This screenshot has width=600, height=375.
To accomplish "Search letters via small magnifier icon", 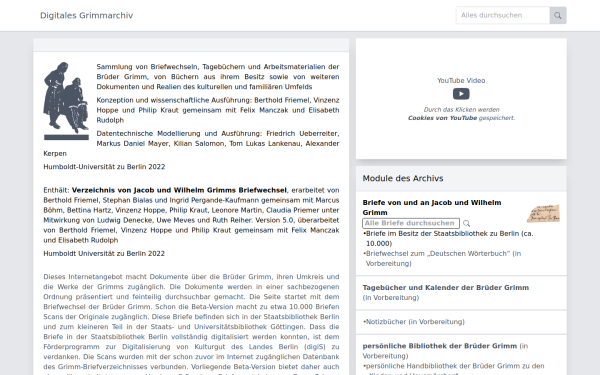I will (x=466, y=223).
